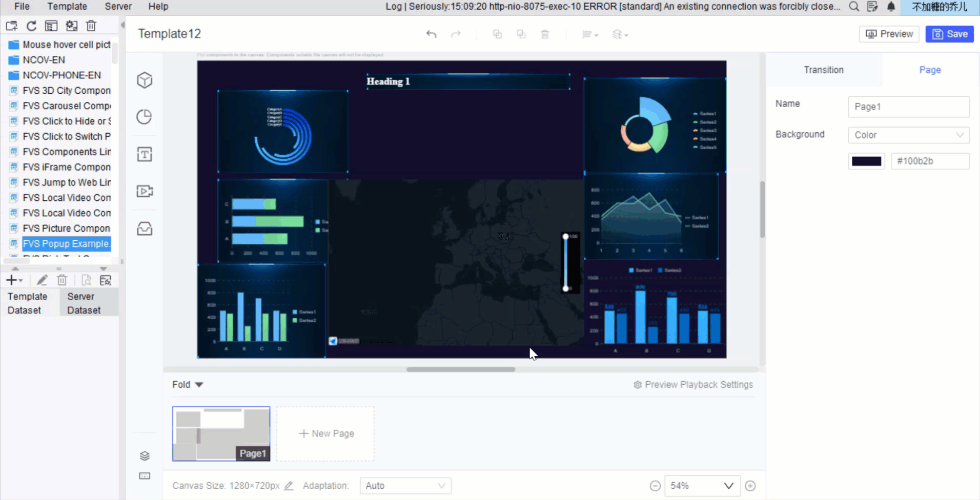Click the search icon in top bar
The height and width of the screenshot is (500, 980).
coord(854,7)
